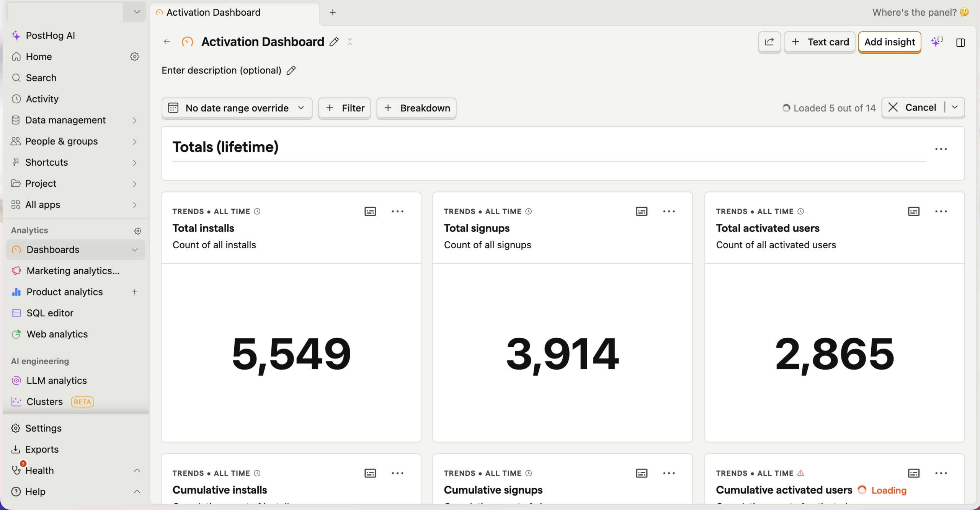Toggle the side panel icon
Viewport: 980px width, 510px height.
(960, 42)
